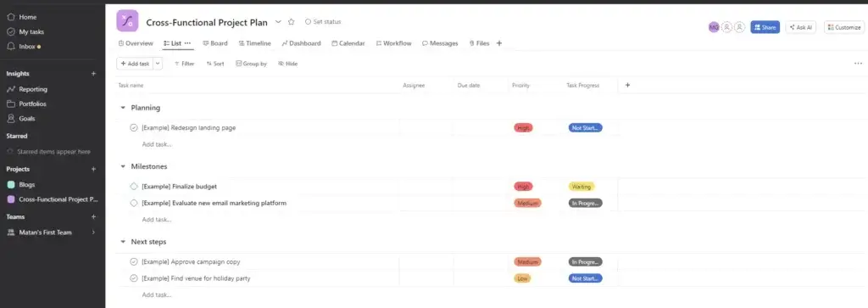Switch to the Calendar tab
The image size is (868, 308).
pyautogui.click(x=348, y=43)
